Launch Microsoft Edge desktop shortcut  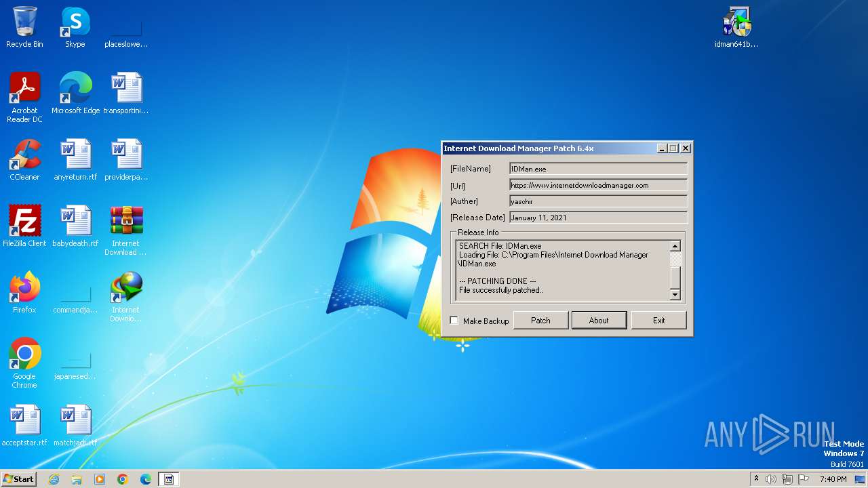pos(75,94)
